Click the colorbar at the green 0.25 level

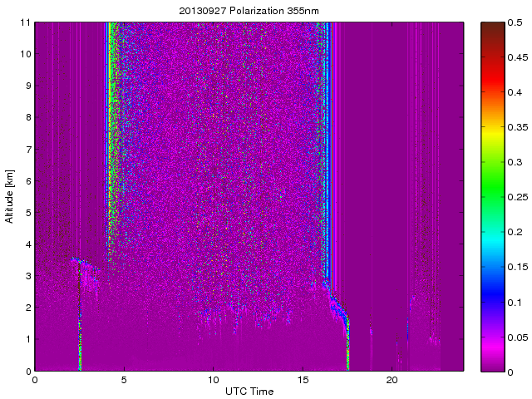493,197
